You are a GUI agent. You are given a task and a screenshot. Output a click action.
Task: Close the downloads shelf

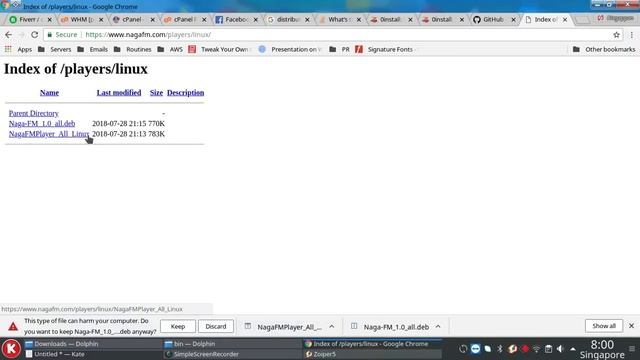tap(631, 326)
